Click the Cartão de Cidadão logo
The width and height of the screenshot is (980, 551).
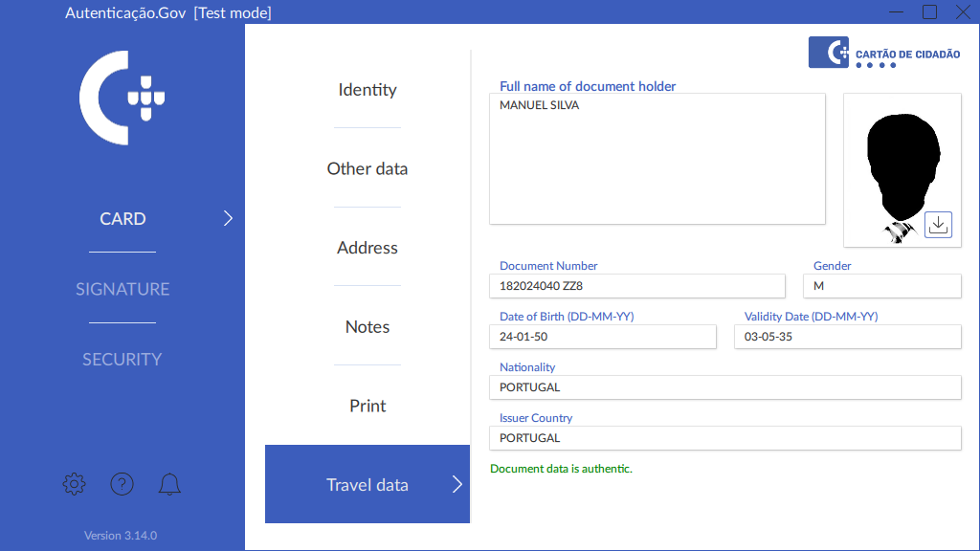(884, 53)
